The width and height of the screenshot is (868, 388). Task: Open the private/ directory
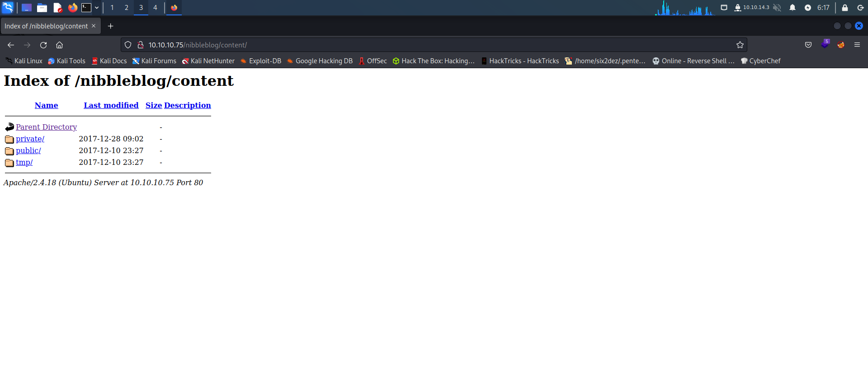(30, 139)
